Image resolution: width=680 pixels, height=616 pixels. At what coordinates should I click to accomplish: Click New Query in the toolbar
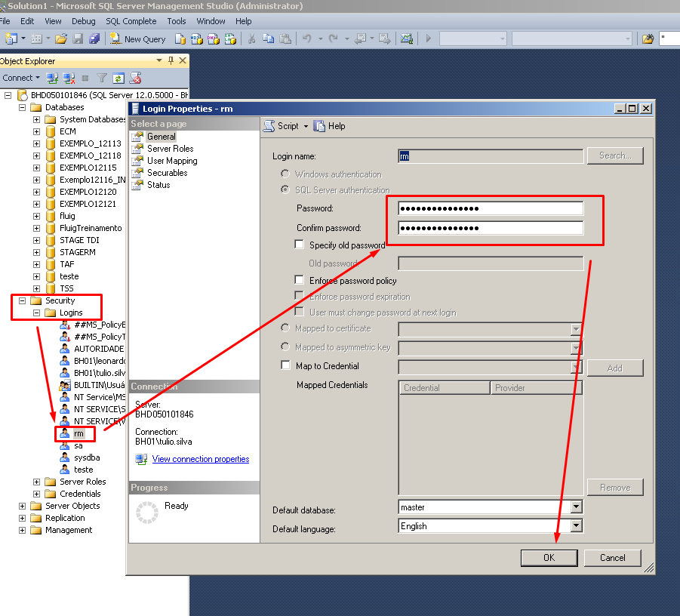137,39
